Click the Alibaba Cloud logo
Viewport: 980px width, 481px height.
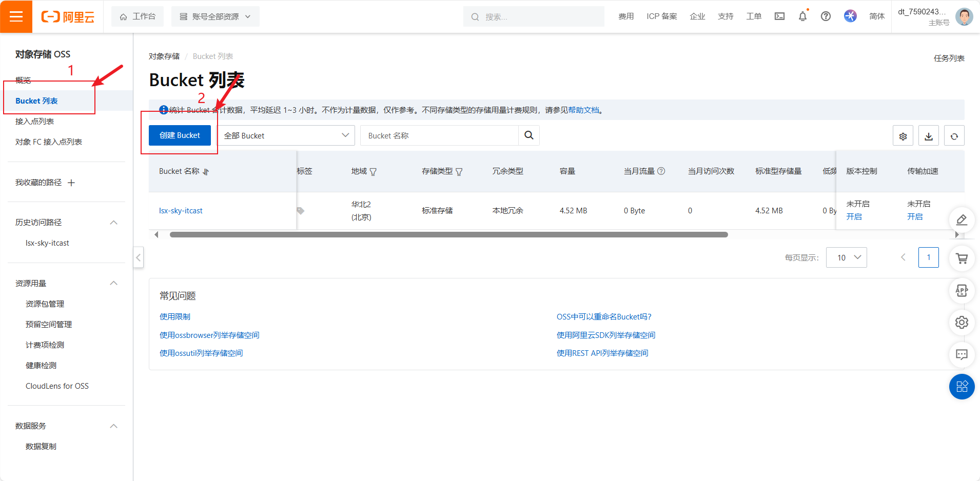[x=68, y=16]
